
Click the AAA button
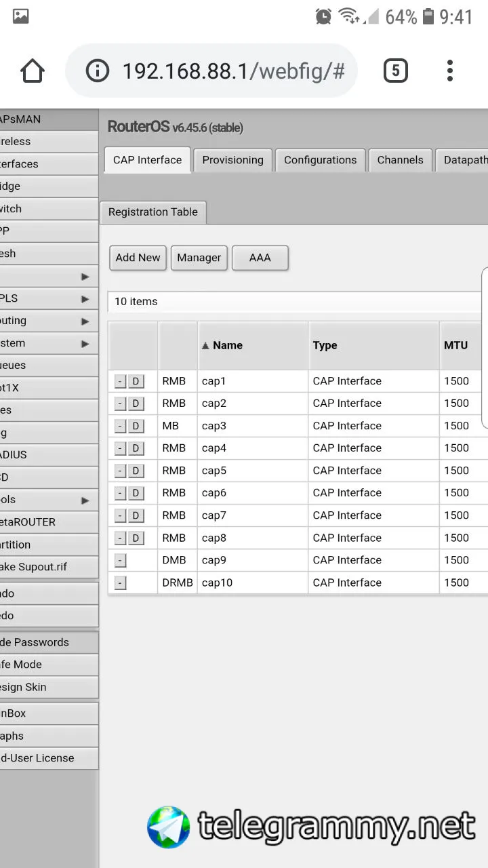[260, 258]
